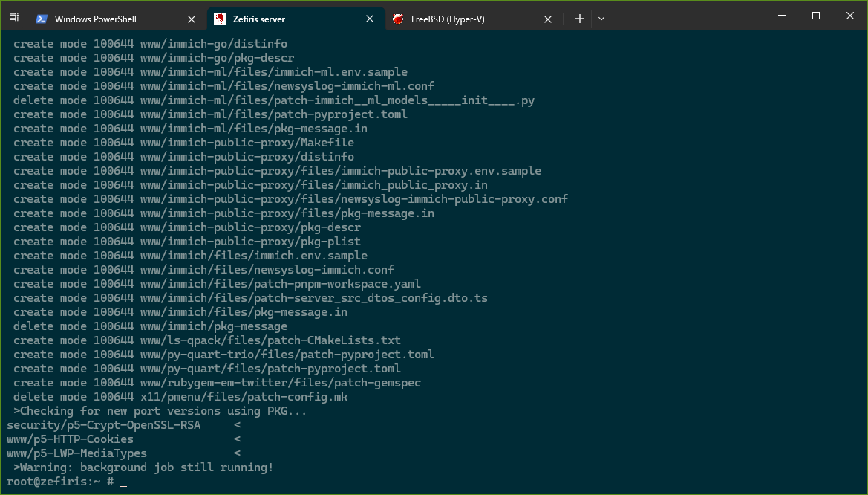Expand the new tab profiles dropdown chevron
Image resolution: width=868 pixels, height=495 pixels.
(x=601, y=19)
